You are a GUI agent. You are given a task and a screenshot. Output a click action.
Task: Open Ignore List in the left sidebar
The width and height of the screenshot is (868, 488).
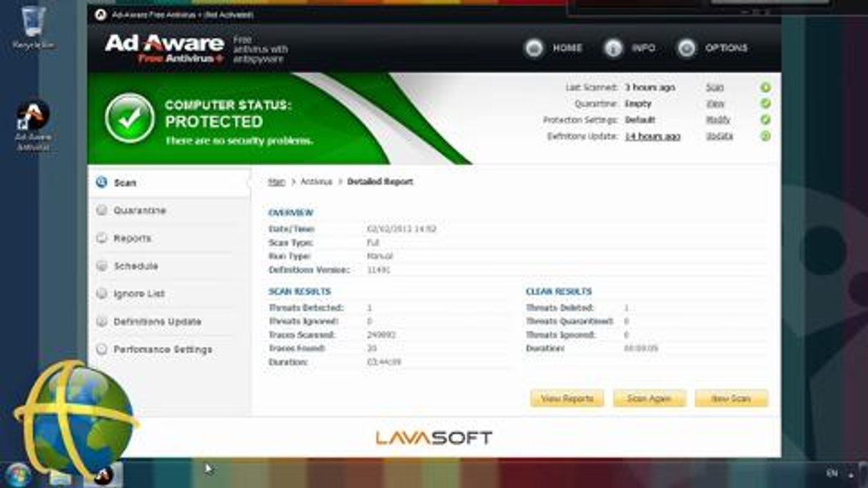170,294
